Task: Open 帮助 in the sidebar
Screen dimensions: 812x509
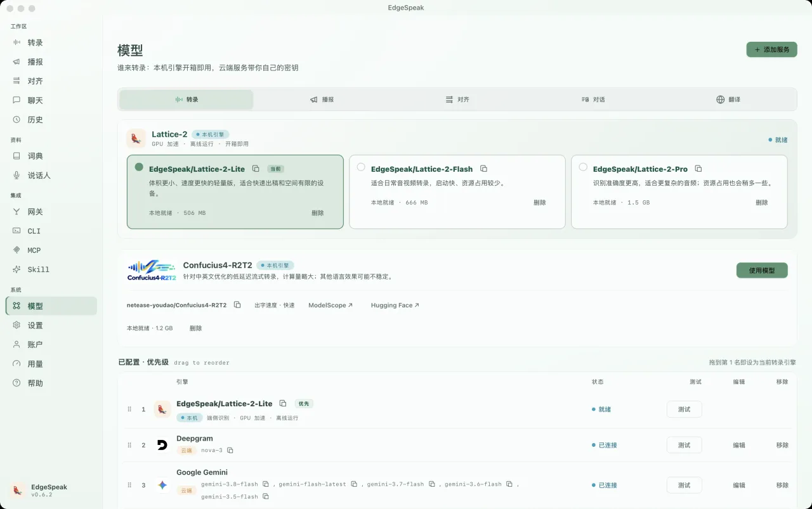Action: (x=51, y=383)
